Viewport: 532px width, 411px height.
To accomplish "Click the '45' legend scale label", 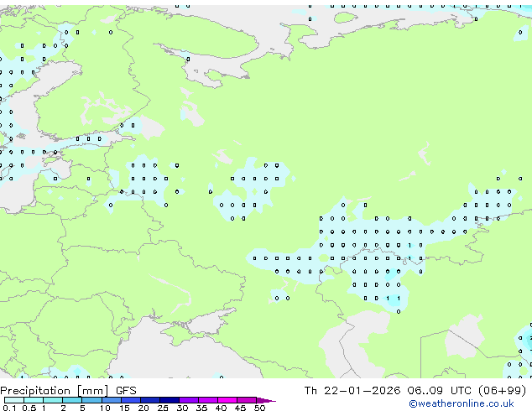I will pyautogui.click(x=240, y=408).
